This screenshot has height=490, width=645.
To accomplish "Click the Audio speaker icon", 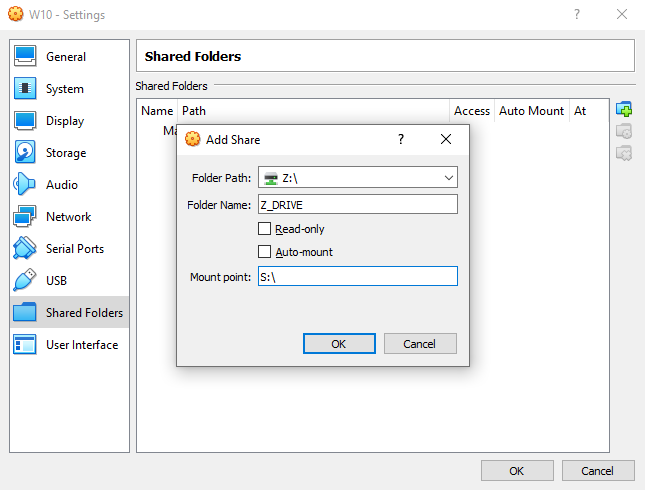I will 26,185.
